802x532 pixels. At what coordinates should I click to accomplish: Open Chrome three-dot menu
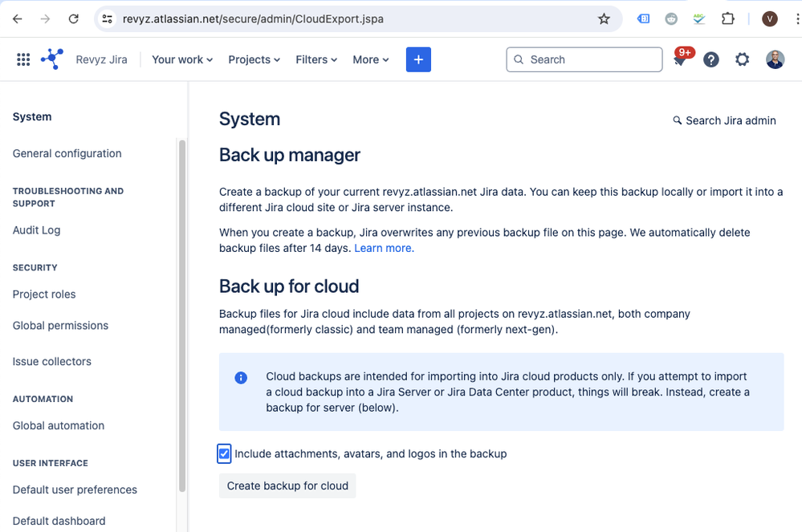tap(797, 19)
